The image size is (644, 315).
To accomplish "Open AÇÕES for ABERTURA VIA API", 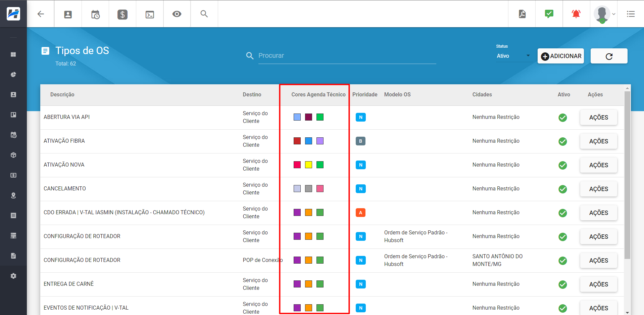I will [598, 118].
